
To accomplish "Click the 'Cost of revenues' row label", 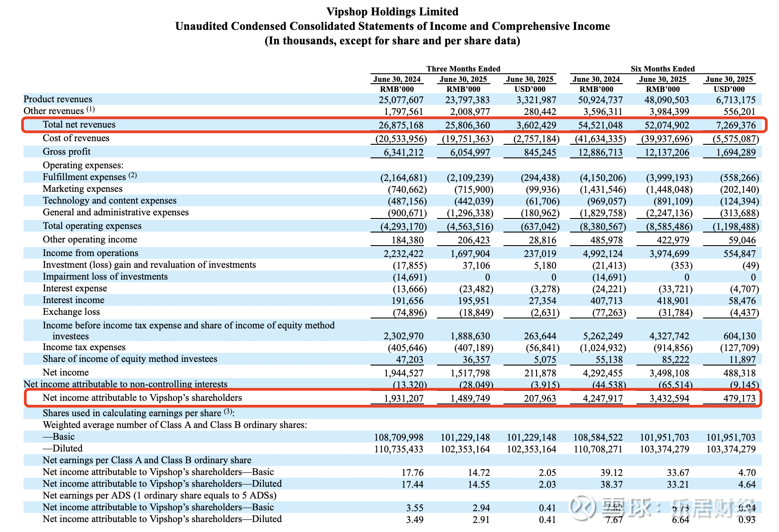I will click(x=76, y=138).
